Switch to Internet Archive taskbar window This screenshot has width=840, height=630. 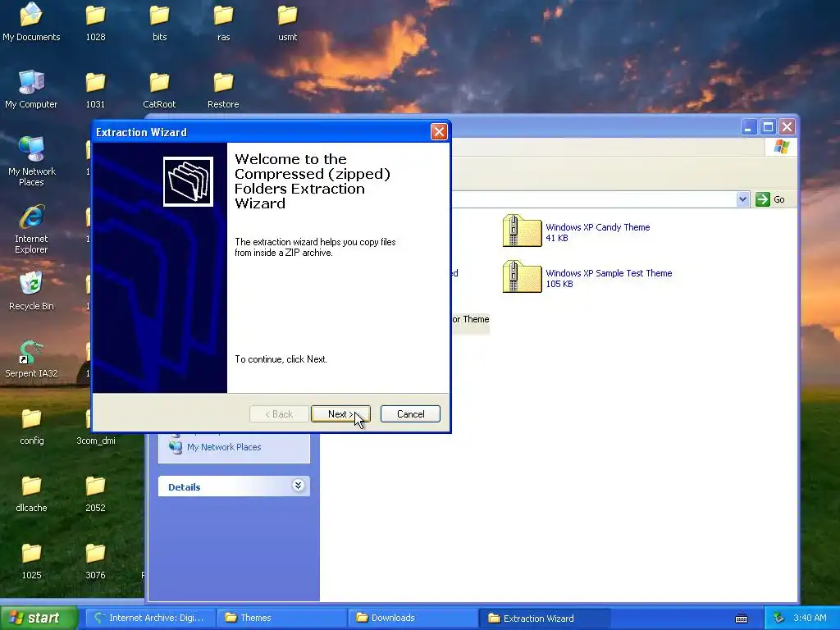[149, 618]
